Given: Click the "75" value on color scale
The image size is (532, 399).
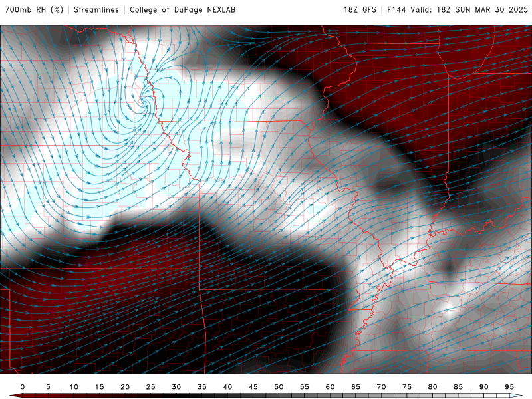Looking at the screenshot, I should tap(407, 387).
